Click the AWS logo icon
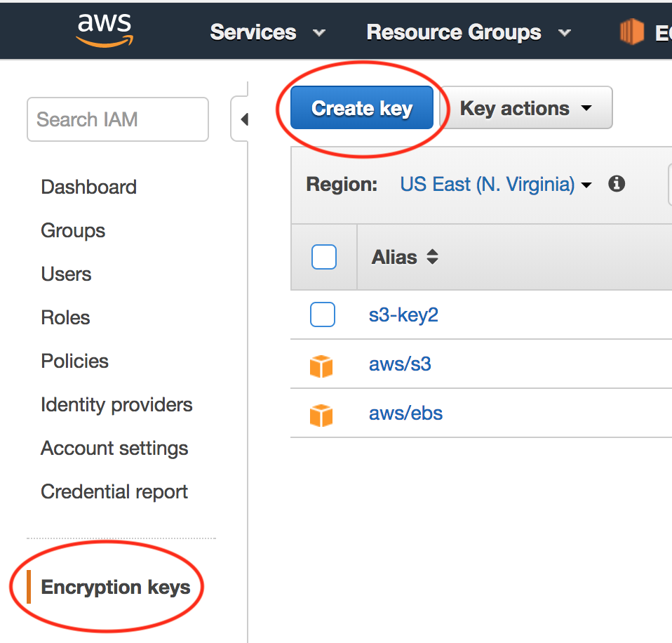Viewport: 672px width, 643px height. 105,31
